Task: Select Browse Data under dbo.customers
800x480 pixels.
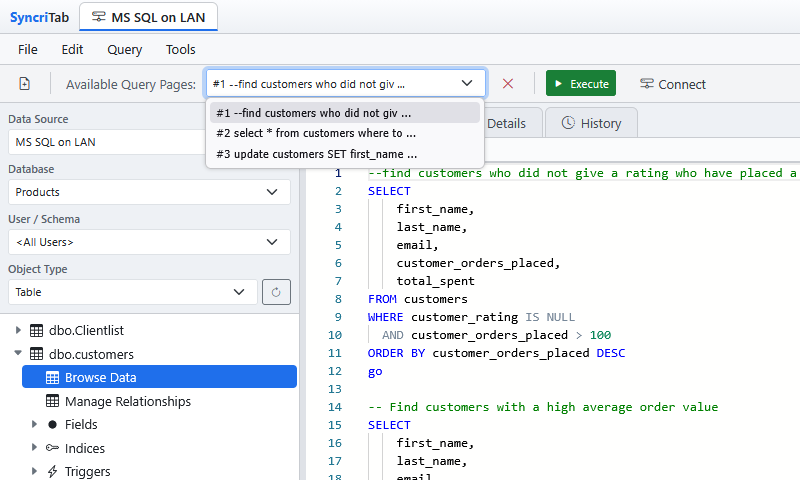Action: pyautogui.click(x=159, y=377)
